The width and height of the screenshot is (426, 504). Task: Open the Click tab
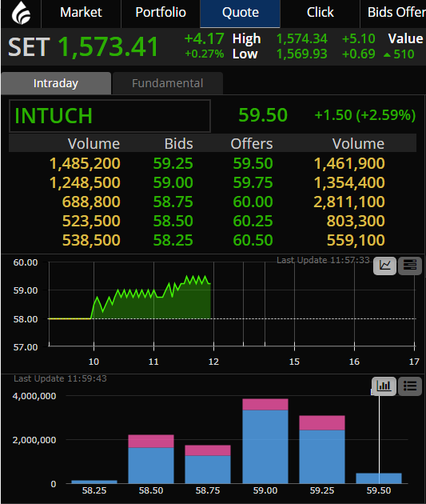click(x=320, y=13)
